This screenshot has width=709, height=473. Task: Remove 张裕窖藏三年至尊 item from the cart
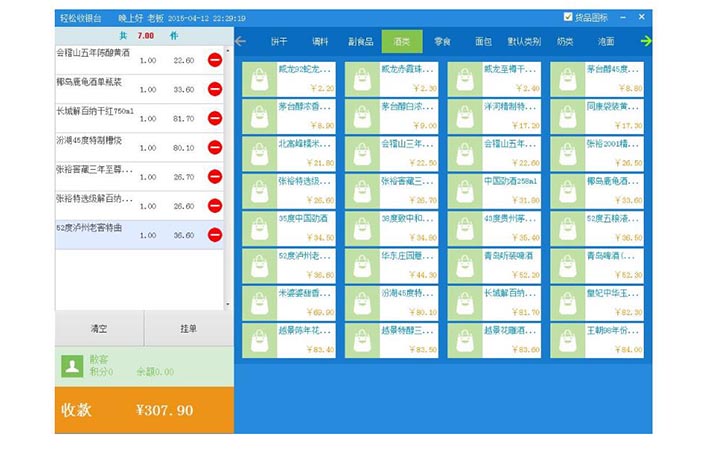(x=215, y=176)
